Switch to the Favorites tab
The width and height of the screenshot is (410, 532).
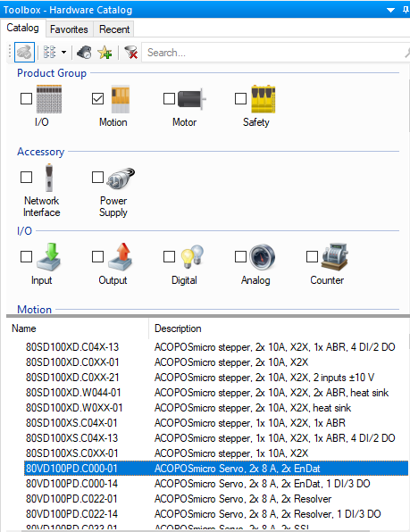point(69,29)
